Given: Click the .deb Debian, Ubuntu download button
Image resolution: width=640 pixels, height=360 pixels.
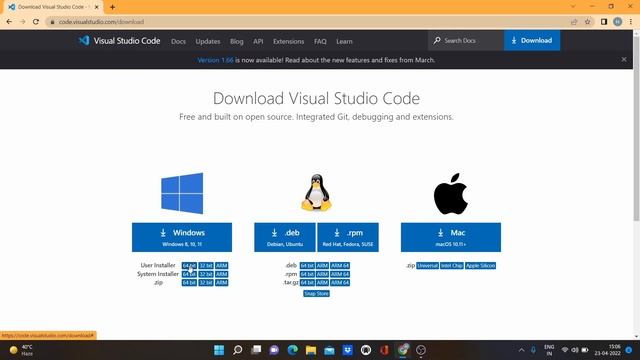Looking at the screenshot, I should [x=285, y=237].
